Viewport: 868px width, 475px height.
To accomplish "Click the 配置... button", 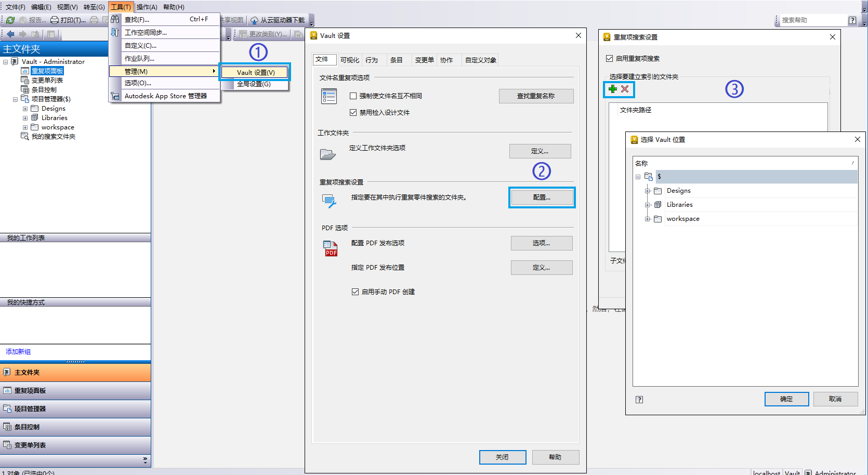I will [x=542, y=197].
